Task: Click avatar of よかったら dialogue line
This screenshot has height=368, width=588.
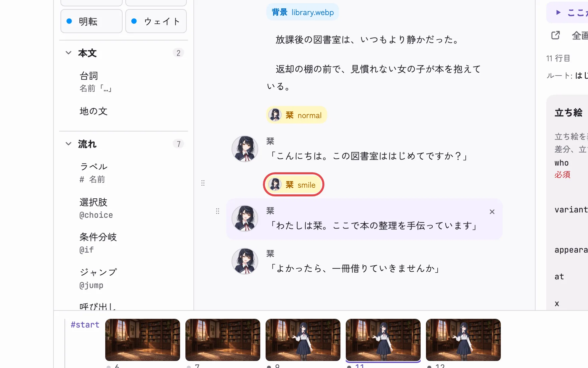Action: click(x=245, y=261)
